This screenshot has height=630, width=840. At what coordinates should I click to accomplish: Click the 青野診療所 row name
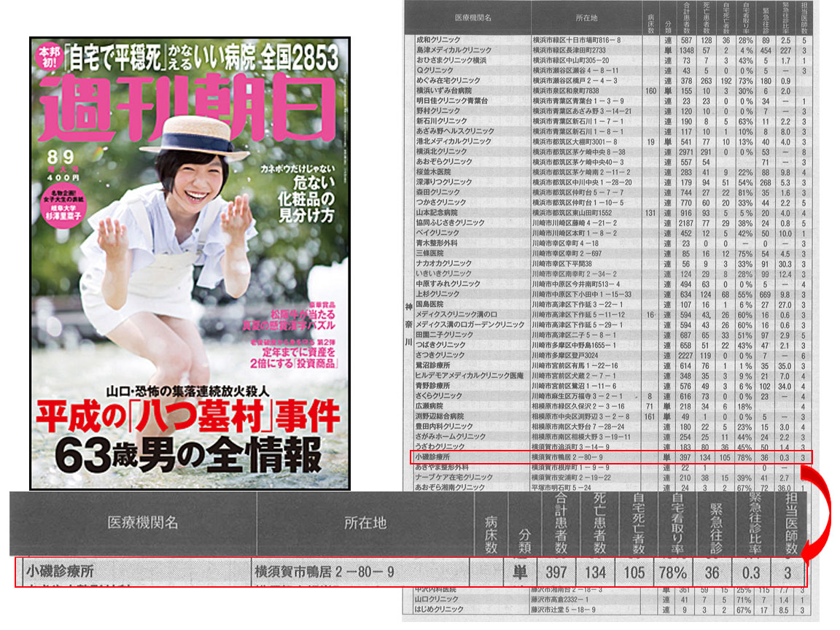(433, 386)
